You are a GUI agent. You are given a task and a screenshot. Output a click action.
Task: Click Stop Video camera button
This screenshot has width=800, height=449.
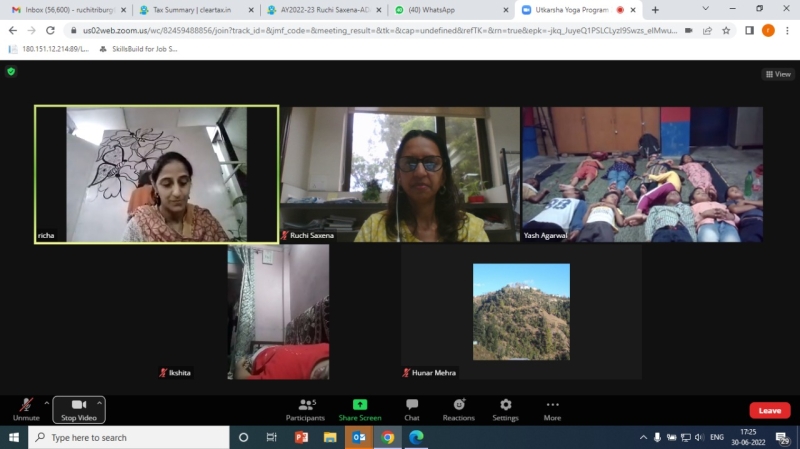[78, 408]
